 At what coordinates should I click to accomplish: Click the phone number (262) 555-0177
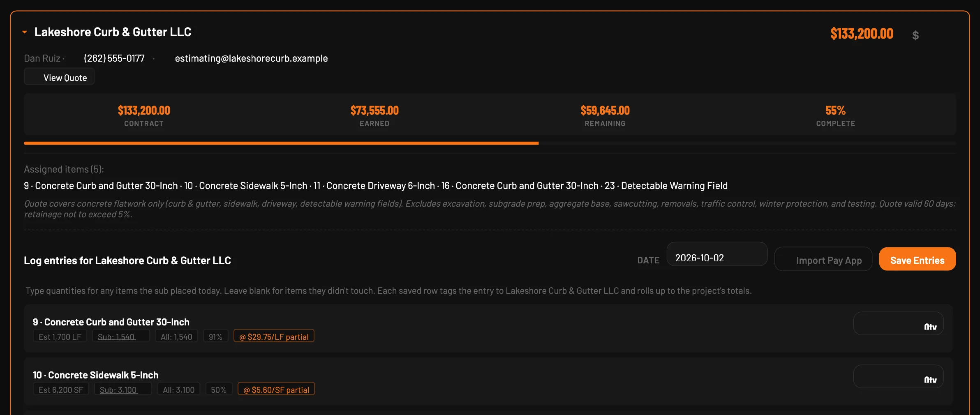click(x=114, y=58)
